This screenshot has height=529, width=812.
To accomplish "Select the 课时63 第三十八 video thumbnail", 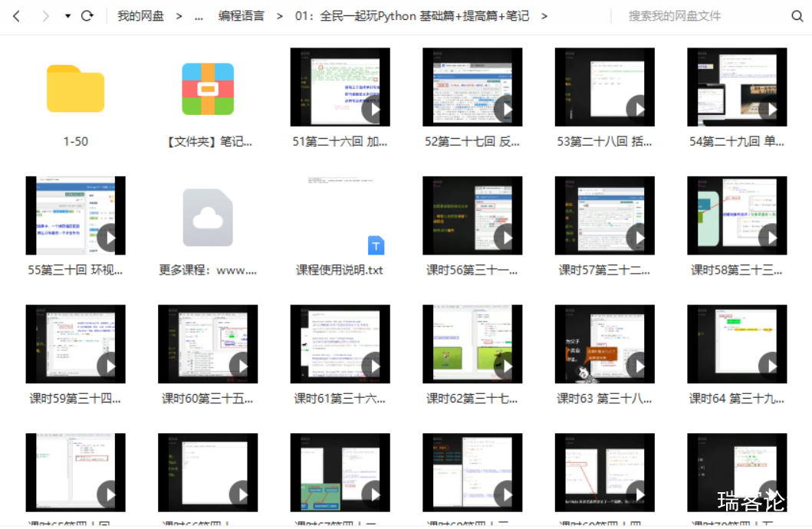I will [604, 344].
